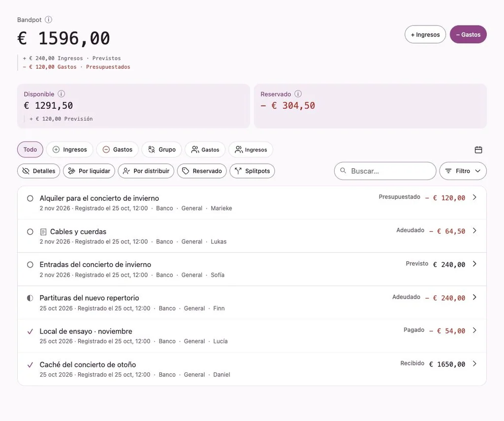Open Entradas del concierto de invierno title
504x421 pixels.
pos(95,265)
